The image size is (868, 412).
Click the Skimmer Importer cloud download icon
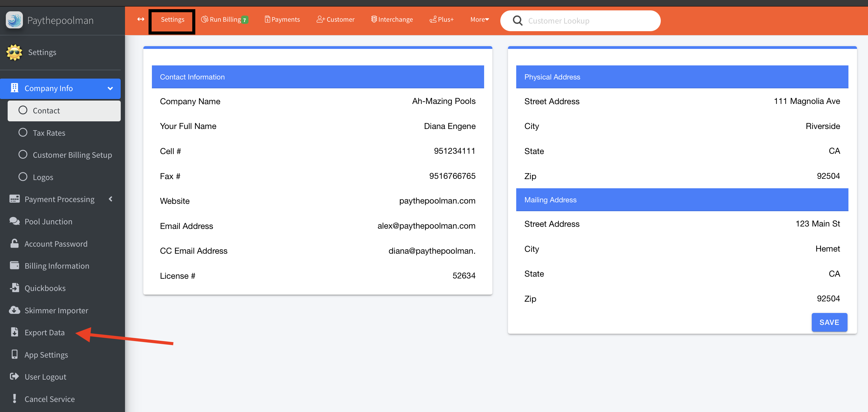14,310
